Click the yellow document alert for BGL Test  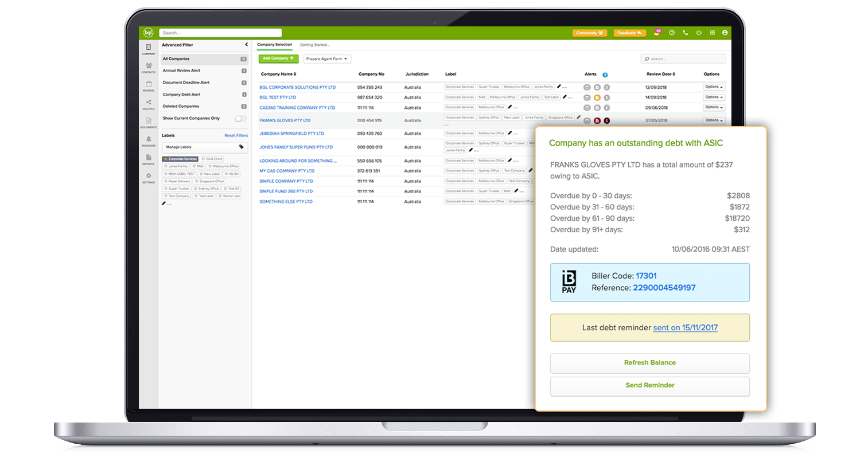point(597,97)
